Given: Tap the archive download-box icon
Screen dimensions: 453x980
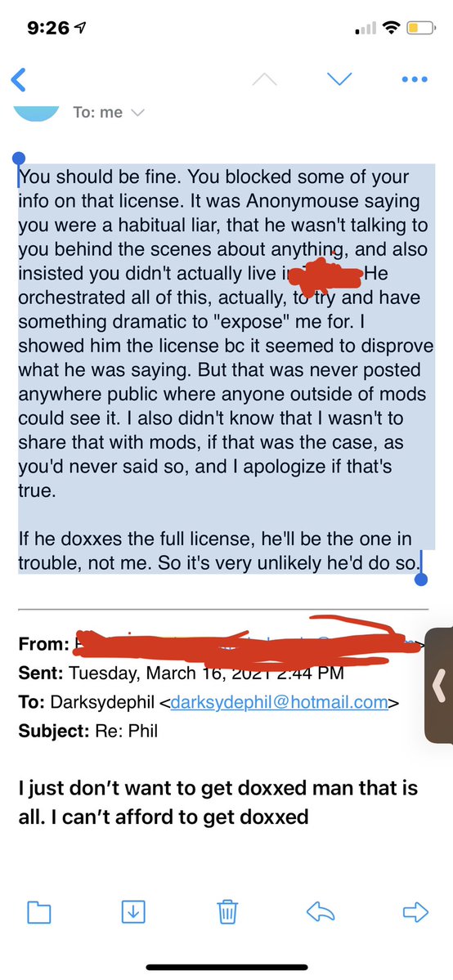Looking at the screenshot, I should pyautogui.click(x=132, y=911).
